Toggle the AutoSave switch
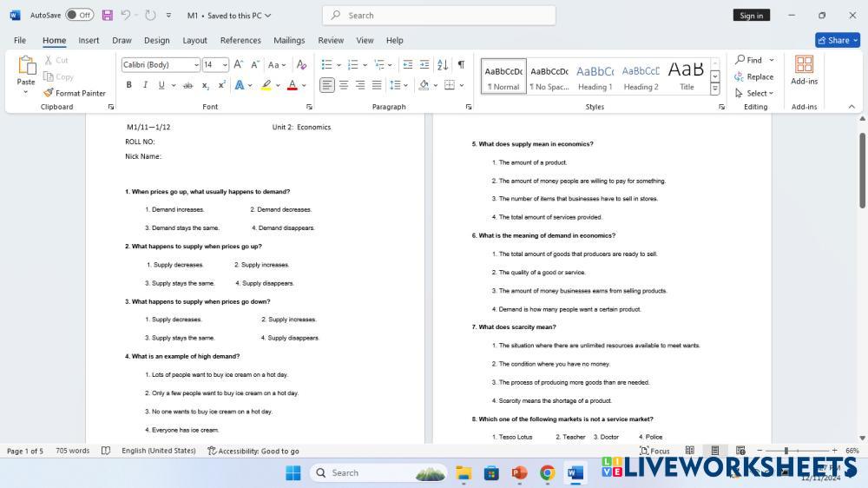 (80, 16)
